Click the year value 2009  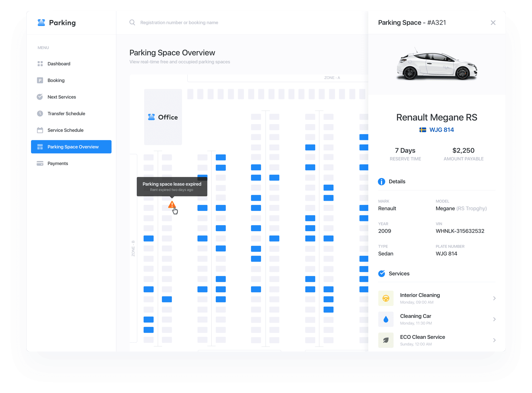(385, 231)
